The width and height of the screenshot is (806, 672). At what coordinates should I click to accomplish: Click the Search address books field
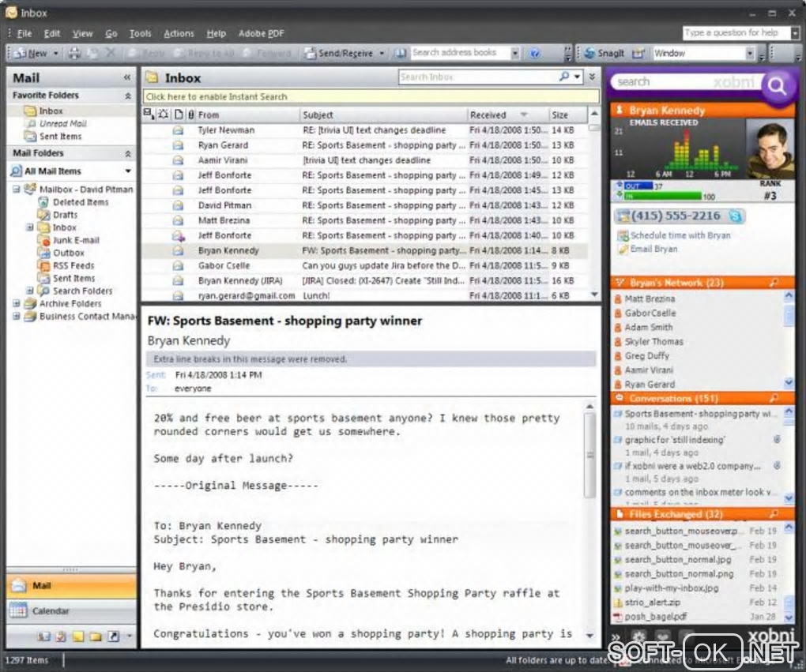click(460, 52)
